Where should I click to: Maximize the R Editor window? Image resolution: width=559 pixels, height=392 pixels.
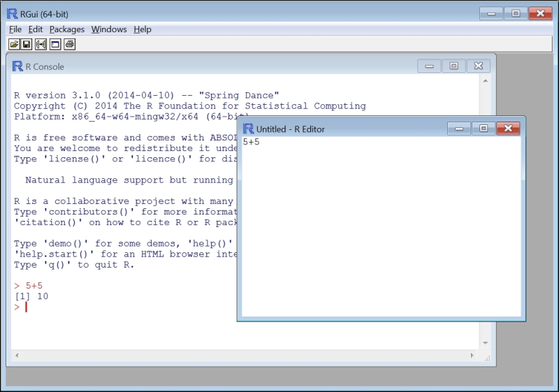tap(484, 129)
